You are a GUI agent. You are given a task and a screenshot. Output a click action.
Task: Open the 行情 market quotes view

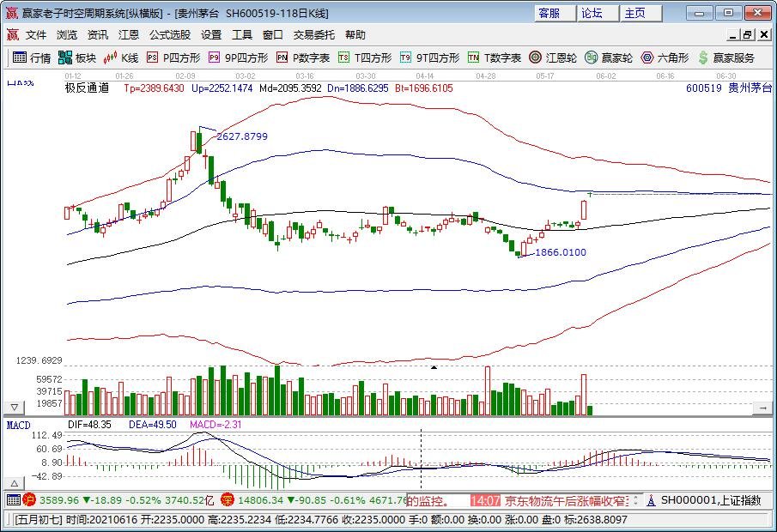[32, 58]
